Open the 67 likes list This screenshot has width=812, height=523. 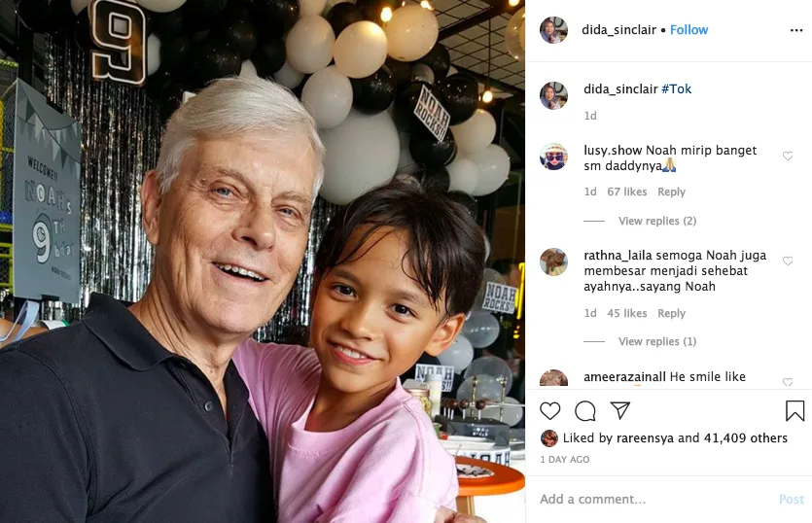coord(627,192)
